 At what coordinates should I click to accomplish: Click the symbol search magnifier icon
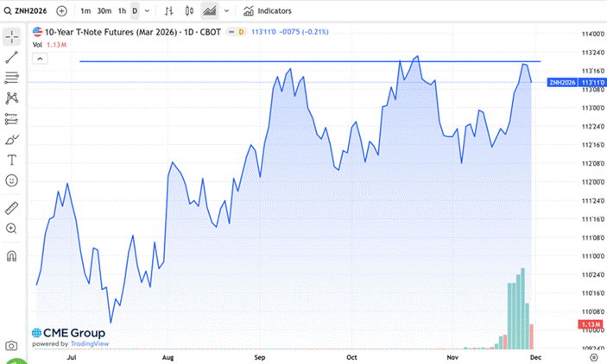pyautogui.click(x=8, y=11)
